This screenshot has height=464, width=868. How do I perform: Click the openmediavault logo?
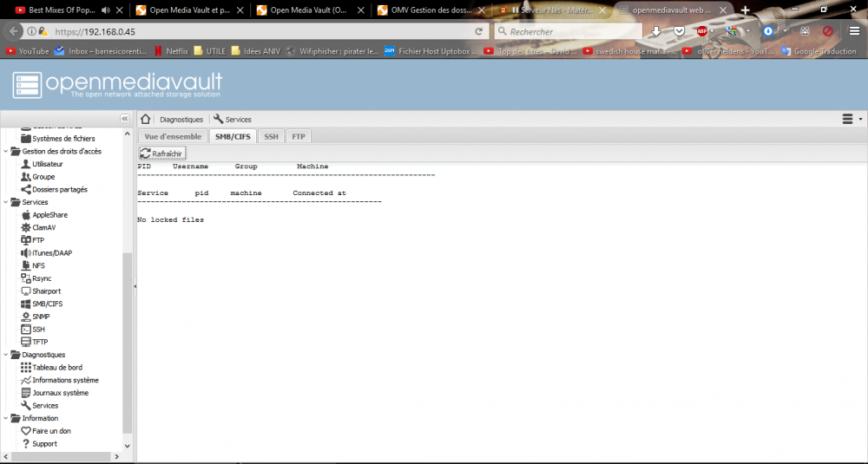117,85
